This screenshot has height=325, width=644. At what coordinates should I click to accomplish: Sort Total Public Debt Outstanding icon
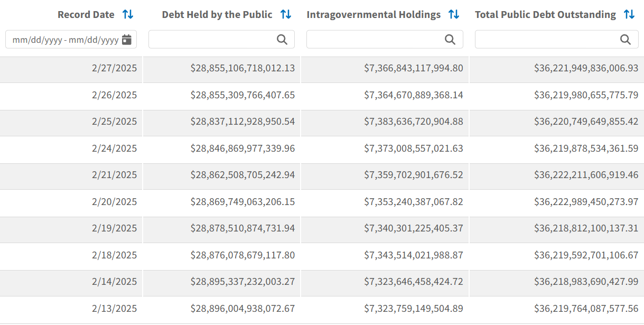629,15
